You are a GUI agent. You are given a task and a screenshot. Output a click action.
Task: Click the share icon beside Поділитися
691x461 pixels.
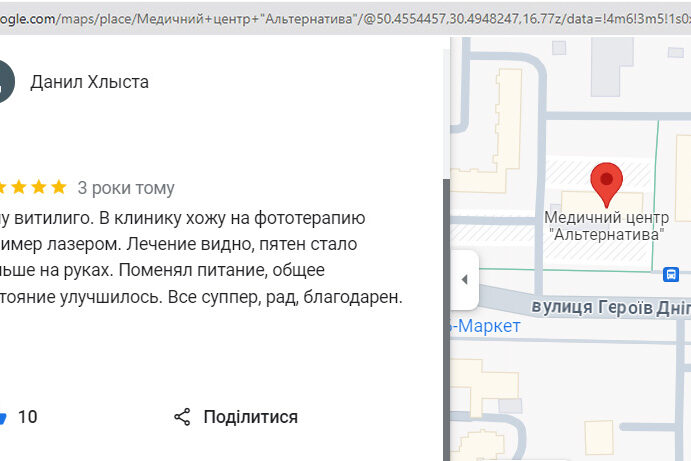tap(182, 417)
